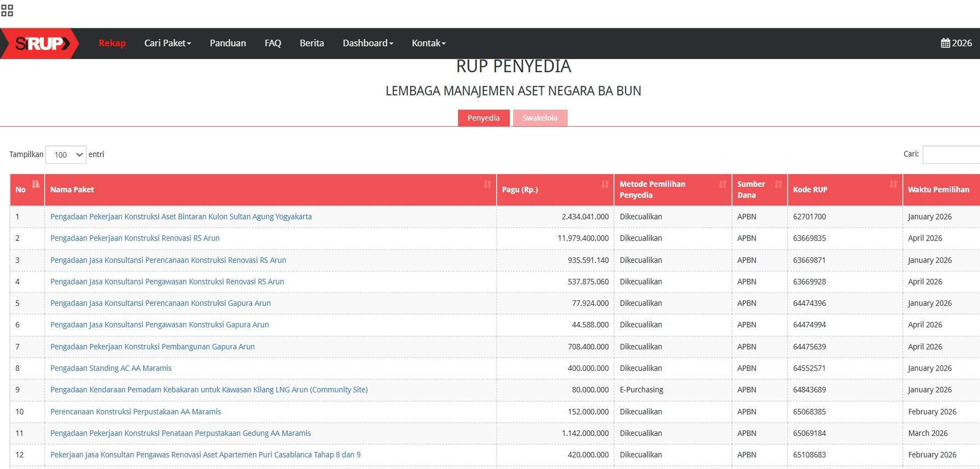Select Kode RUP 63669871
This screenshot has height=469, width=980.
tap(809, 260)
